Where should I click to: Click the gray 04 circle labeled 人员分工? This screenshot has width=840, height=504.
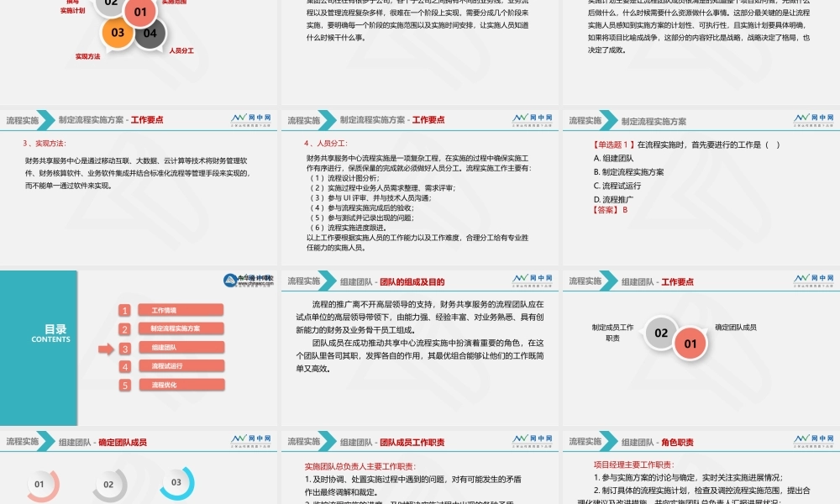pos(150,32)
